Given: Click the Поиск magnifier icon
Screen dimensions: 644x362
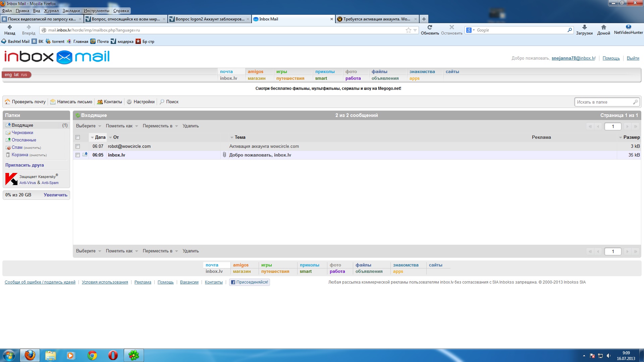Looking at the screenshot, I should pos(162,102).
